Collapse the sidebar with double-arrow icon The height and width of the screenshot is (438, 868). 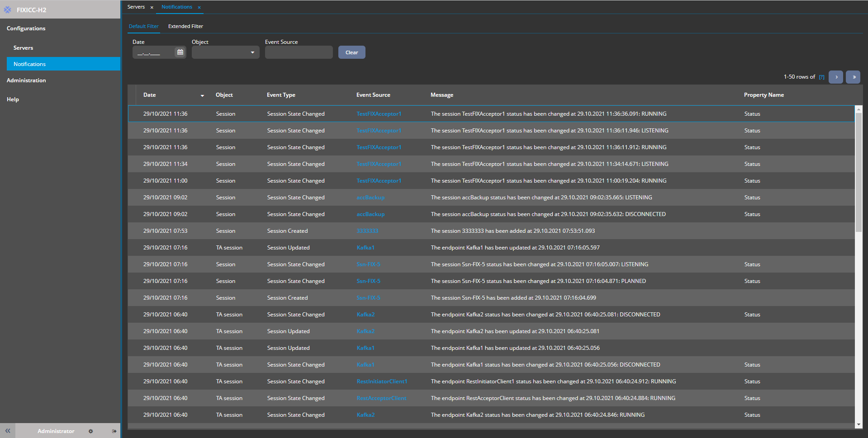8,431
